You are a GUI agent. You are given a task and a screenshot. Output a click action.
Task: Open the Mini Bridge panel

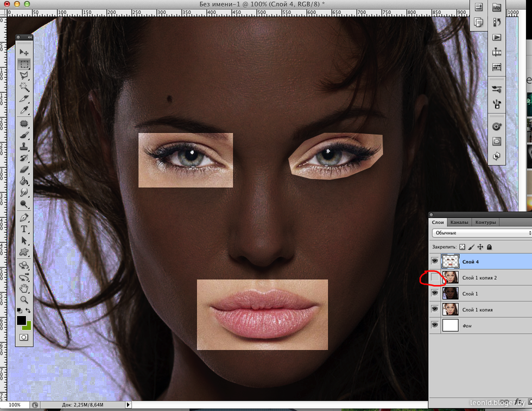[x=496, y=8]
